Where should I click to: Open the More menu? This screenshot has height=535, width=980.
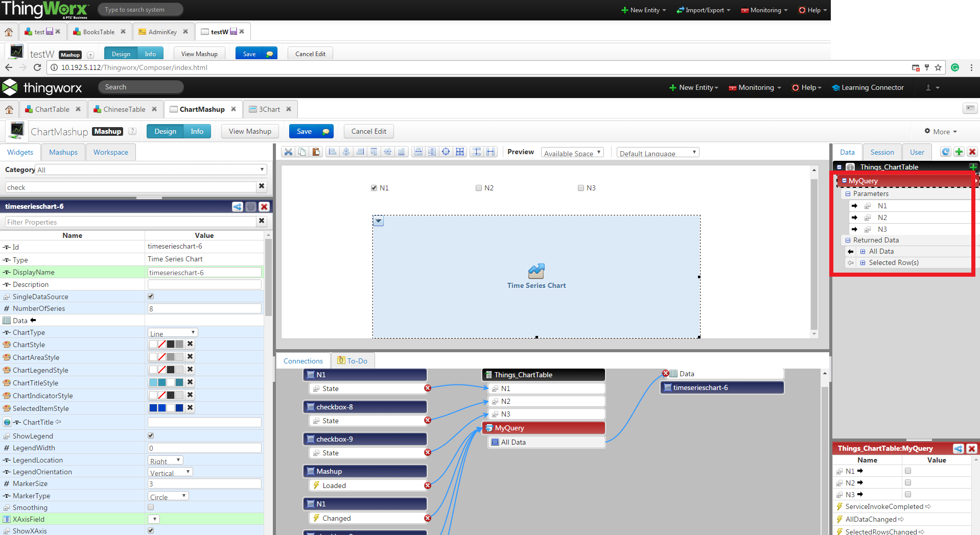point(941,131)
